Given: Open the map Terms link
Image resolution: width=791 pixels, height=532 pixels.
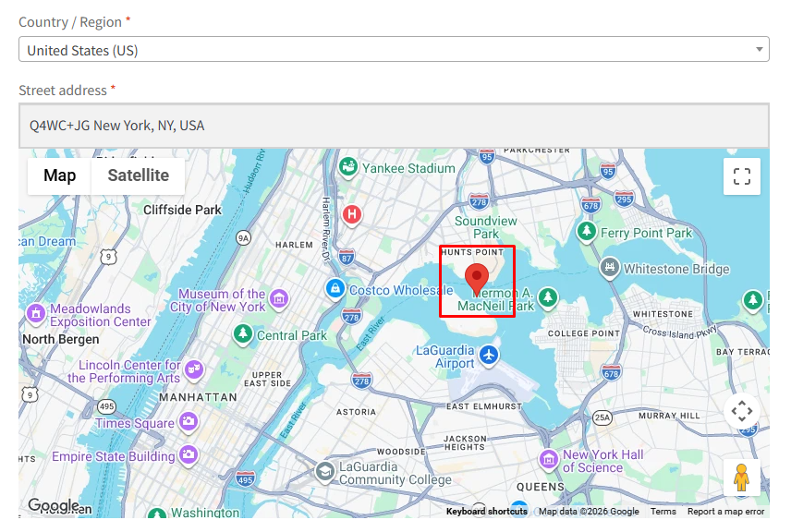Looking at the screenshot, I should [663, 512].
